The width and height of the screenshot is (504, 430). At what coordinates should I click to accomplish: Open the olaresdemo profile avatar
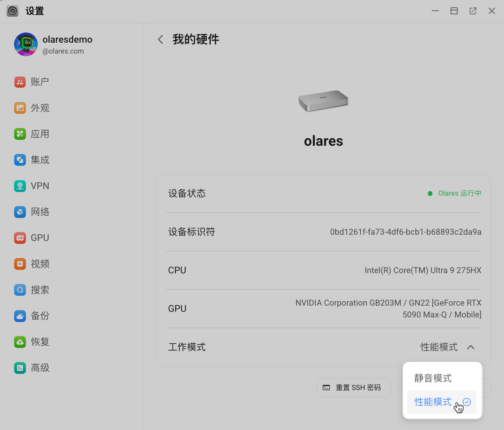26,44
